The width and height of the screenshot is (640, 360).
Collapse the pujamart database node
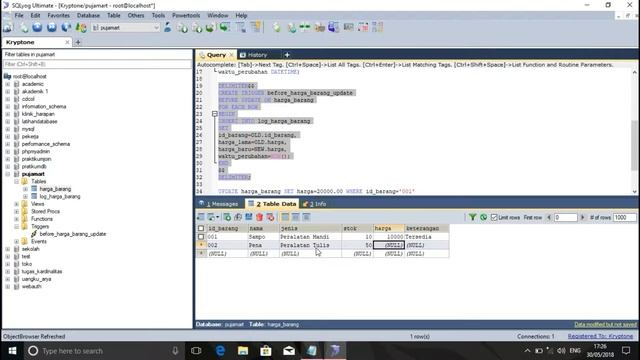[x=8, y=174]
